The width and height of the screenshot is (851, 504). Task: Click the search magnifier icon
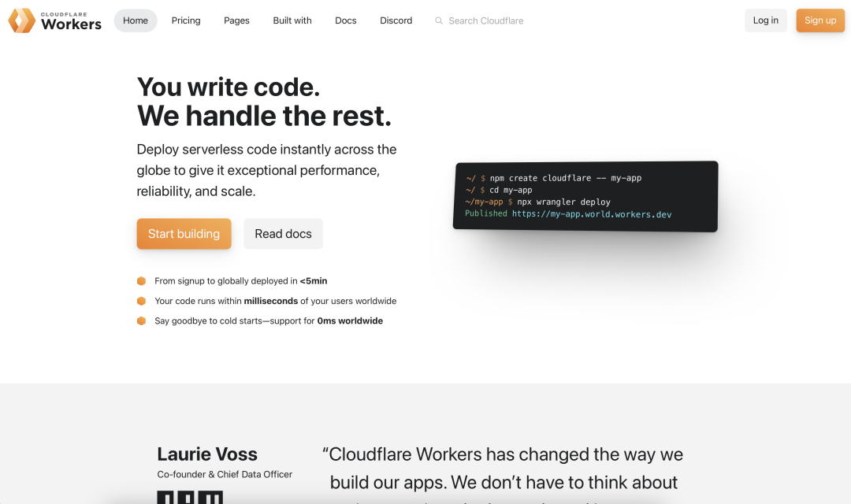click(x=439, y=20)
